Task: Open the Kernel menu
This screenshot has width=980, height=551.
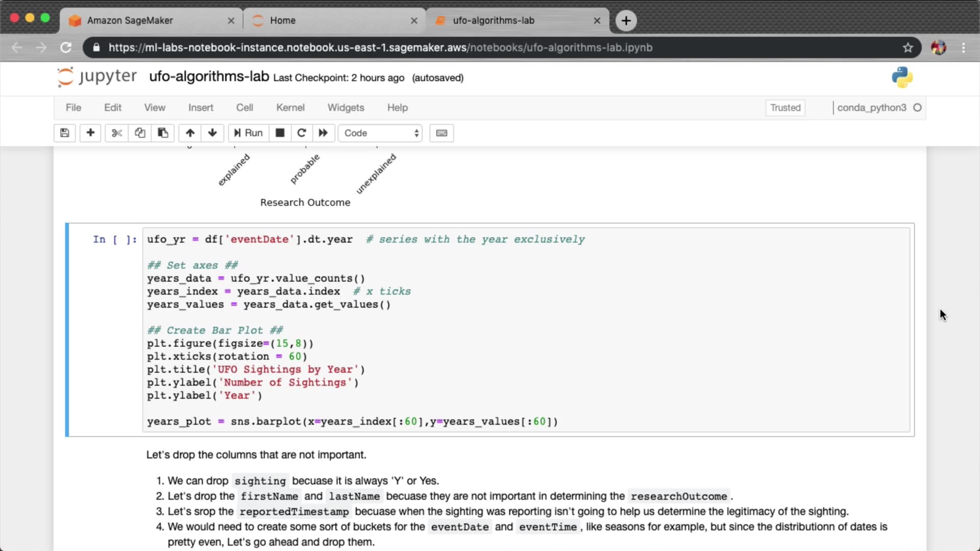Action: [290, 108]
